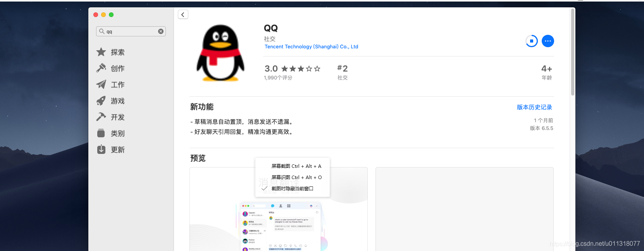Go back using the chevron button

pyautogui.click(x=183, y=15)
